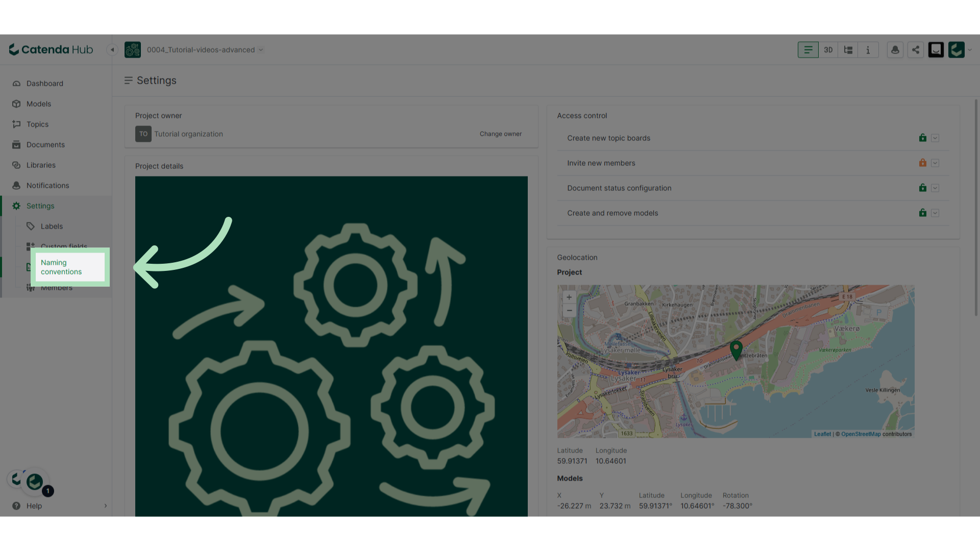Click the project details gears image

(x=331, y=346)
